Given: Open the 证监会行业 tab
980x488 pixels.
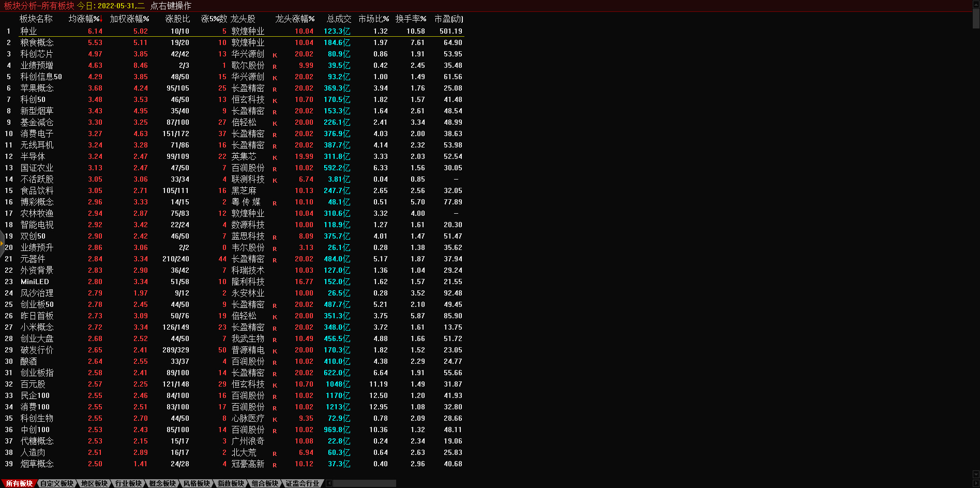Looking at the screenshot, I should pyautogui.click(x=303, y=483).
